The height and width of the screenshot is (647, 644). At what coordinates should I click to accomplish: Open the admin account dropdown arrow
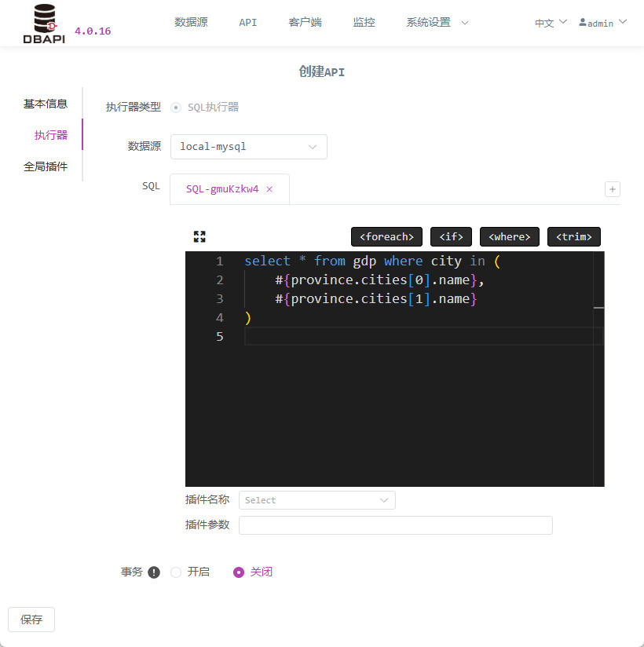623,21
